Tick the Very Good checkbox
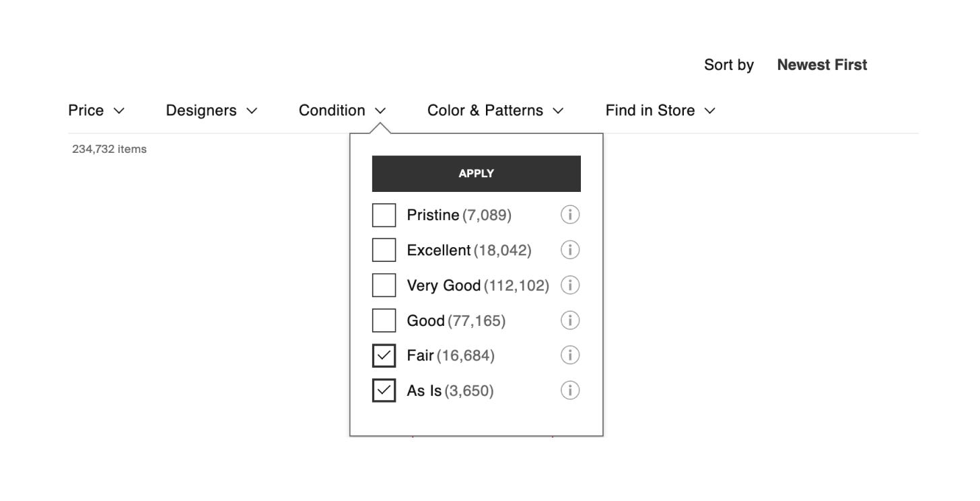The width and height of the screenshot is (980, 501). point(384,286)
